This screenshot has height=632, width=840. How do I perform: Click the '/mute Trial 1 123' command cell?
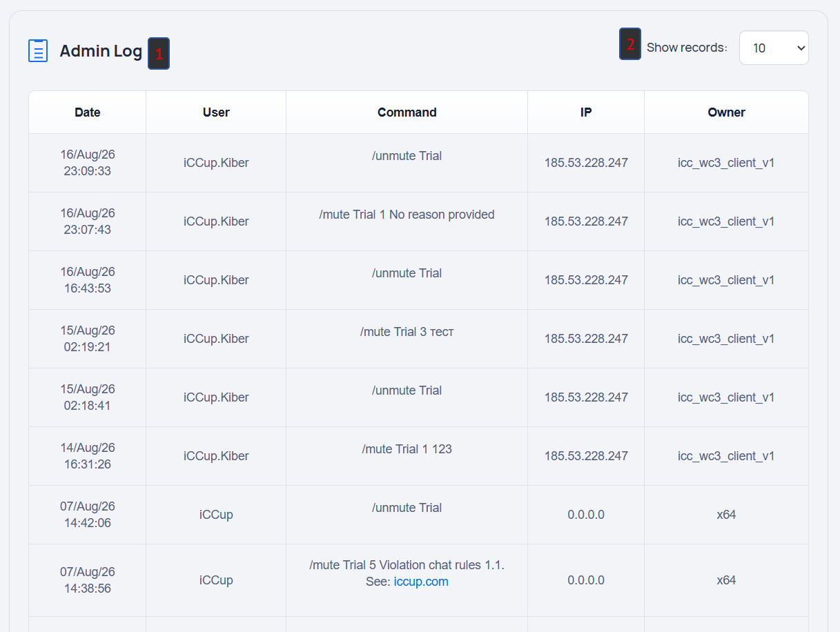point(407,456)
